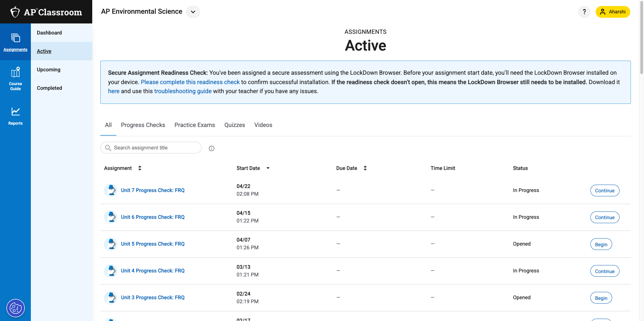Open Unit 5 Progress Check: FRQ link
Viewport: 644px width, 321px height.
[x=153, y=244]
